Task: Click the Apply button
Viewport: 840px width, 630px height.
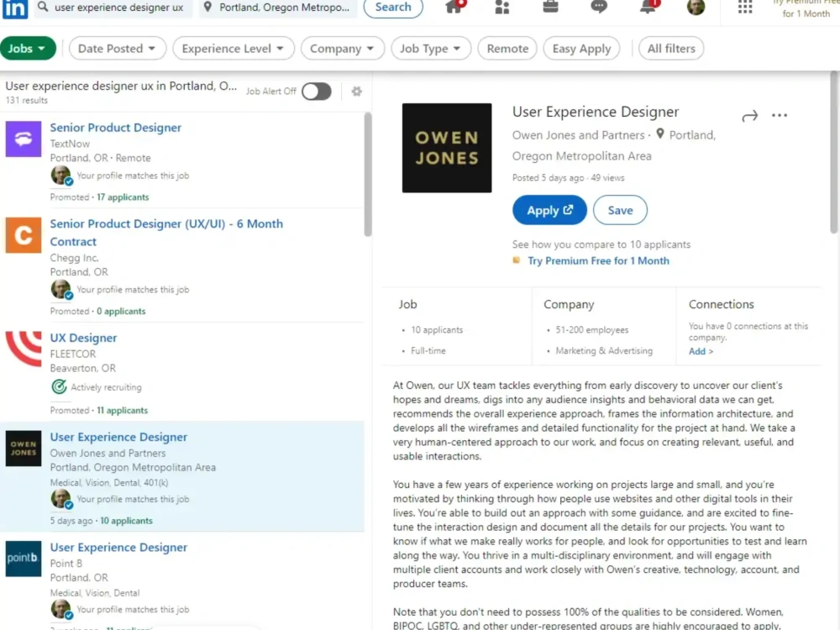Action: 549,210
